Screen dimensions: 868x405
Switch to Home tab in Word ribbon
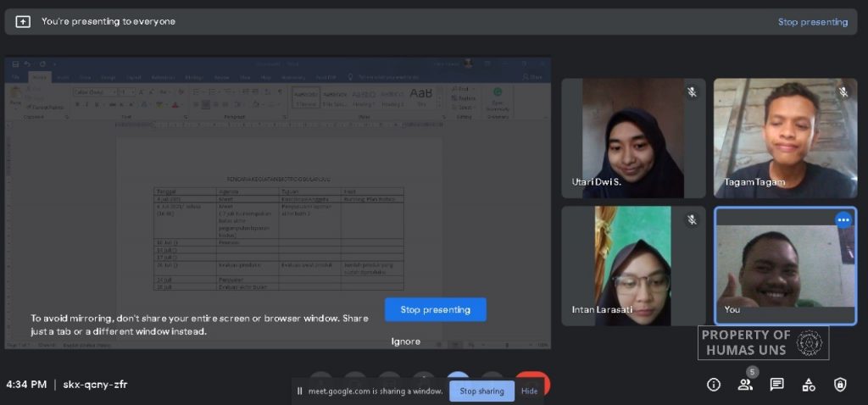tap(41, 77)
